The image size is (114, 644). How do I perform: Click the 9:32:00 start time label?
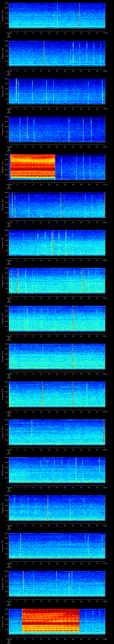[x=9, y=639]
